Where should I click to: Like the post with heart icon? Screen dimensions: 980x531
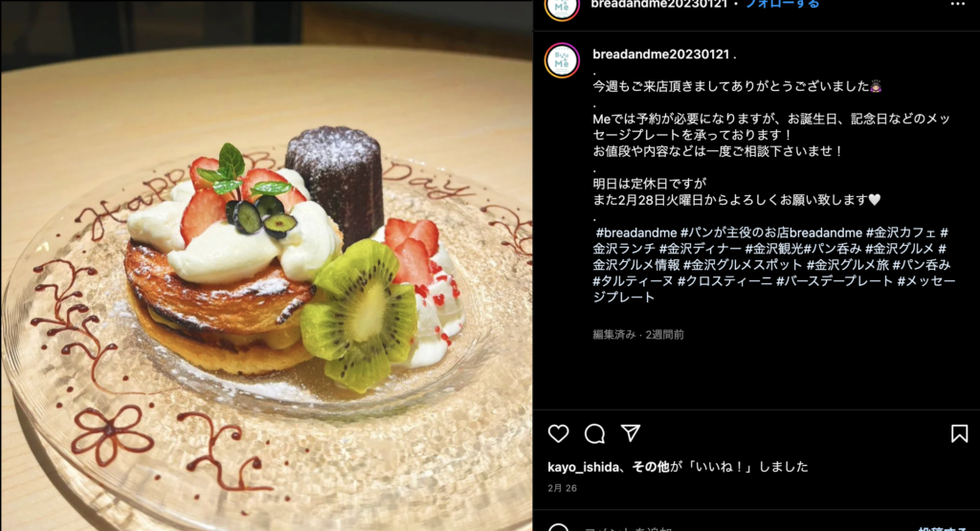click(x=558, y=433)
